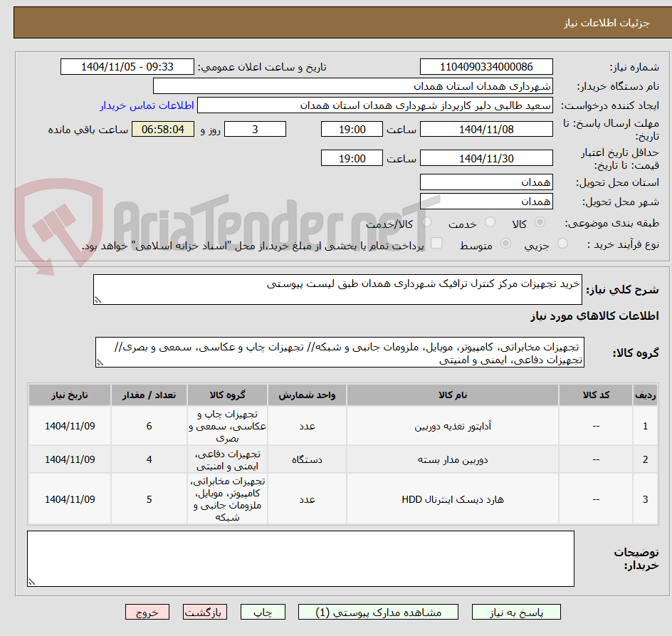Click the کد کالا column header
The image size is (672, 636).
click(596, 395)
